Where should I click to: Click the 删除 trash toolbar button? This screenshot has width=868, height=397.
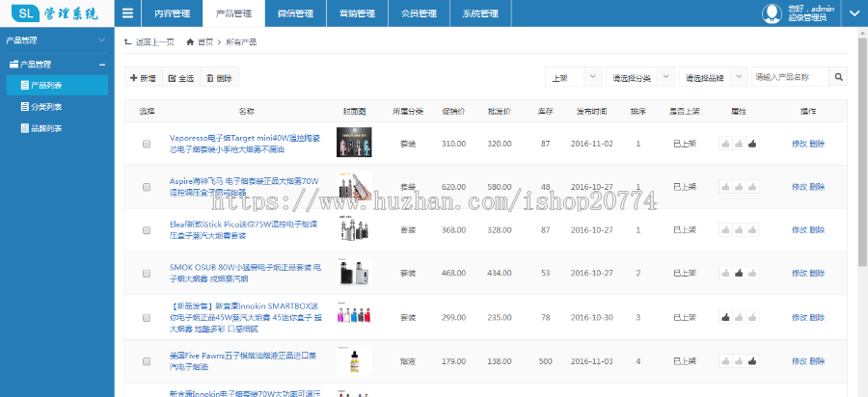(218, 78)
